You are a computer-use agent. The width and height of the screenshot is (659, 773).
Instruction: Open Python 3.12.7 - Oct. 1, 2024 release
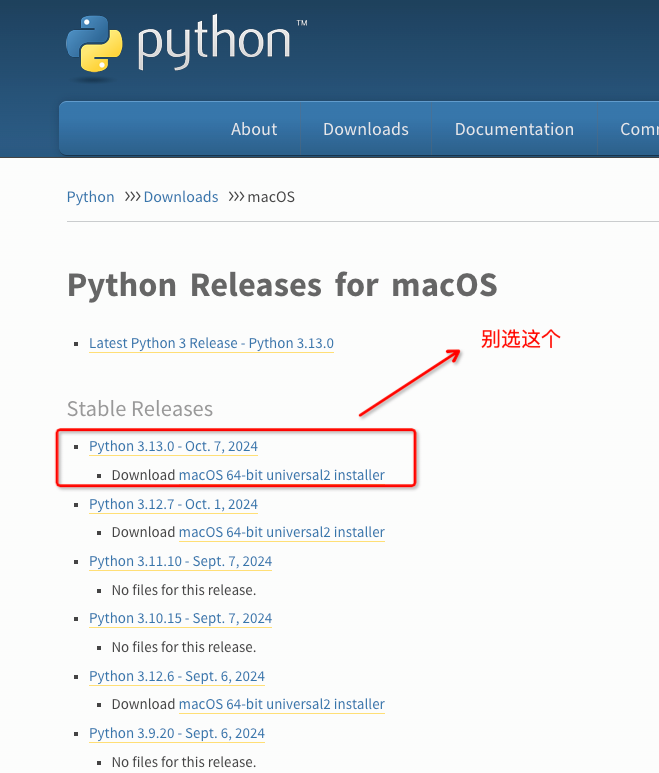173,504
